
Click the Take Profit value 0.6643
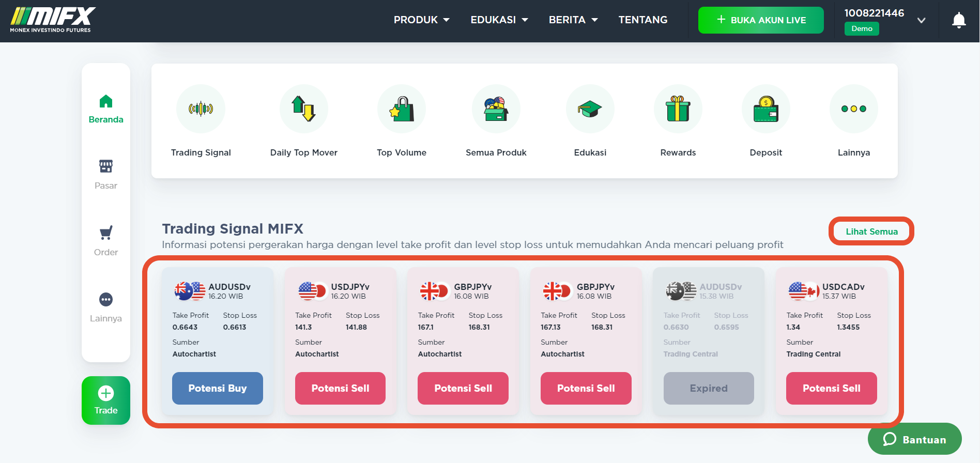(185, 327)
